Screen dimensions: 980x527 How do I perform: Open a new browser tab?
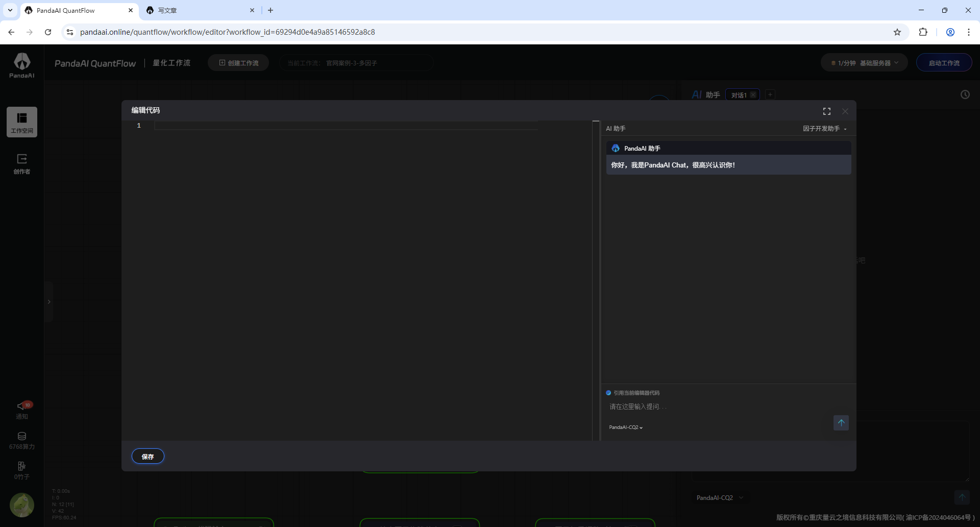click(x=271, y=10)
